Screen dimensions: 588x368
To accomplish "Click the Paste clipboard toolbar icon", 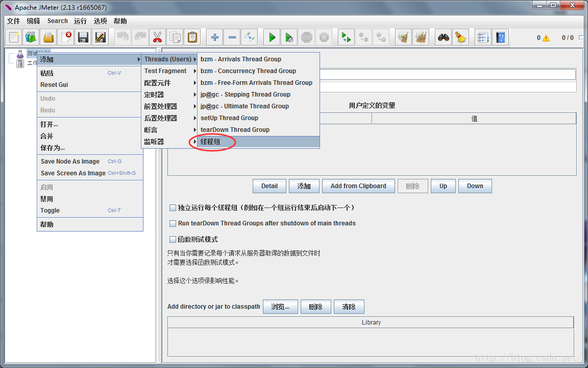I will [191, 37].
